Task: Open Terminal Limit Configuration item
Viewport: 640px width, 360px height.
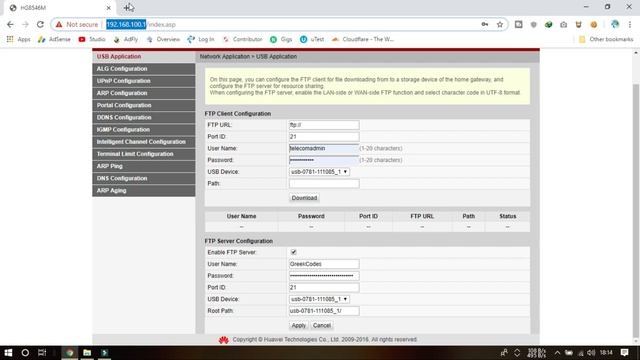Action: tap(144, 154)
